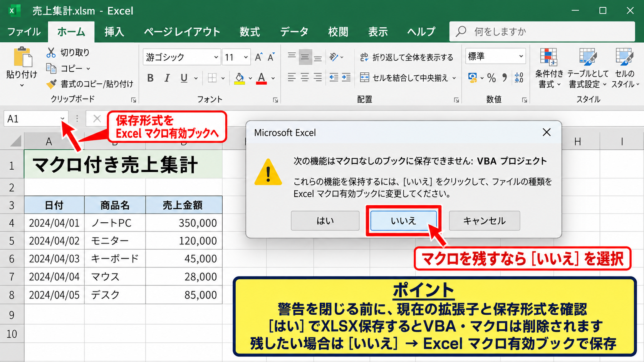Open Conditional Formatting (条件付き書式)
This screenshot has height=362, width=644.
[x=548, y=68]
